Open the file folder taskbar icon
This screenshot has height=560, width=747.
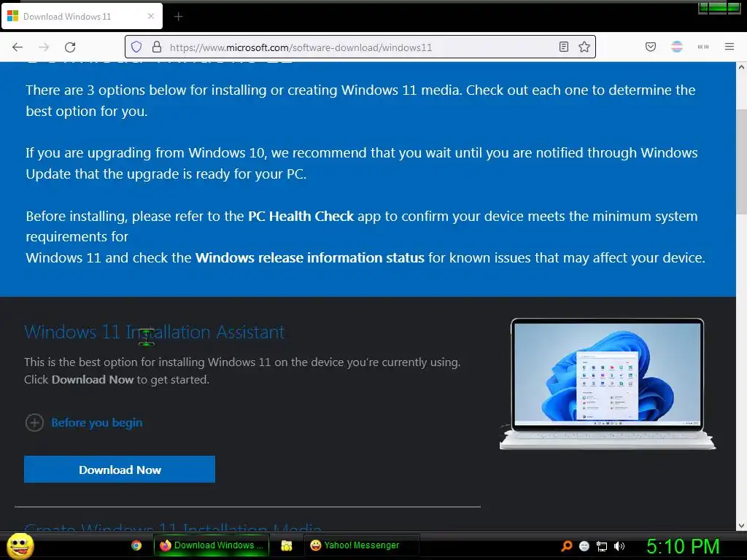pyautogui.click(x=286, y=545)
